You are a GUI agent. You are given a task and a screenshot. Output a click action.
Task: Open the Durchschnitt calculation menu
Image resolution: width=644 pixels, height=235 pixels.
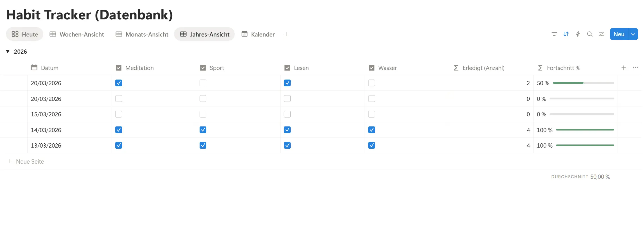(580, 177)
